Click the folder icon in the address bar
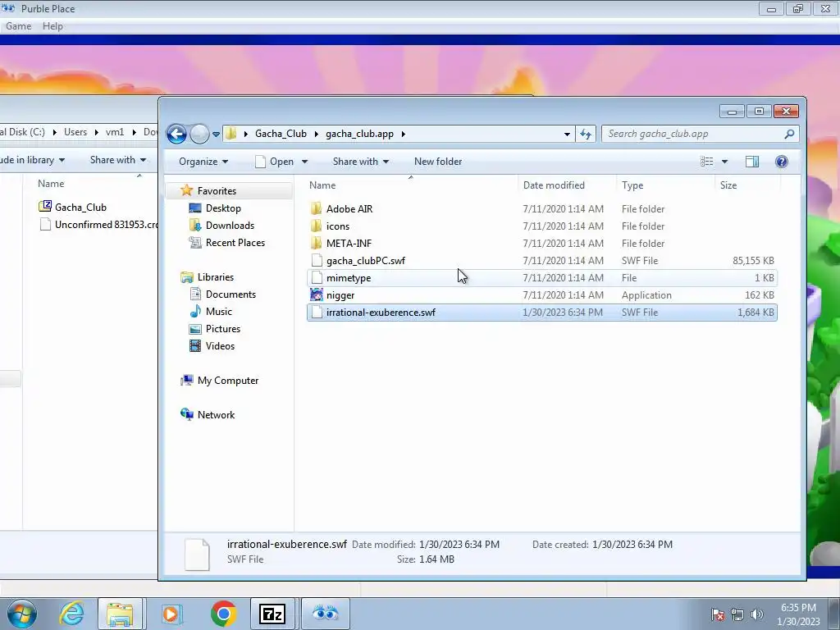The height and width of the screenshot is (630, 840). click(231, 134)
